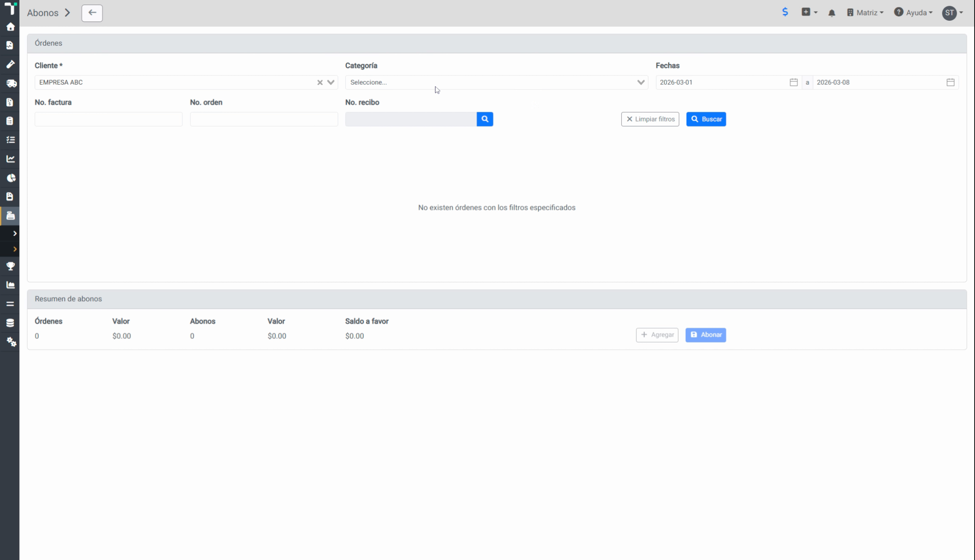975x560 pixels.
Task: Open the home icon in sidebar
Action: point(10,27)
